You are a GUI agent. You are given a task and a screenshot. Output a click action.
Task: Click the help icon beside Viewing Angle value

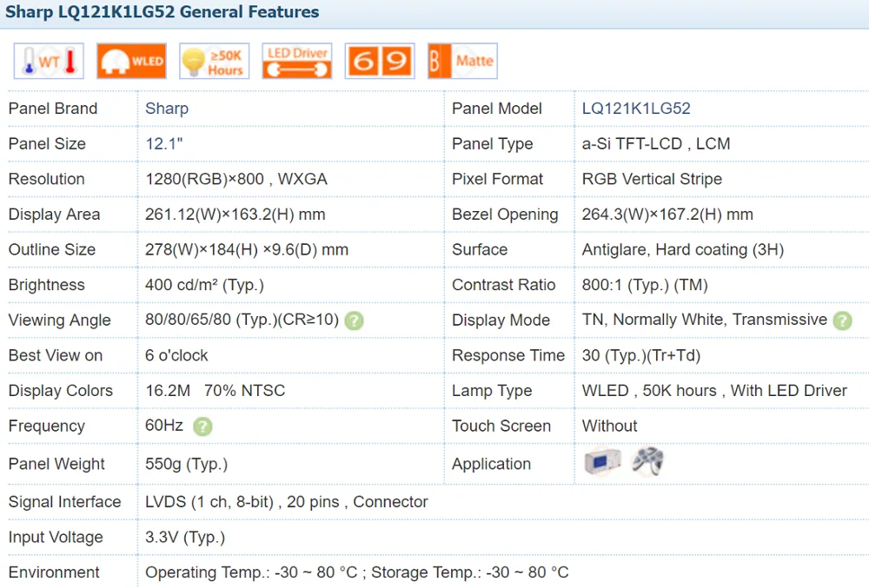[x=355, y=320]
